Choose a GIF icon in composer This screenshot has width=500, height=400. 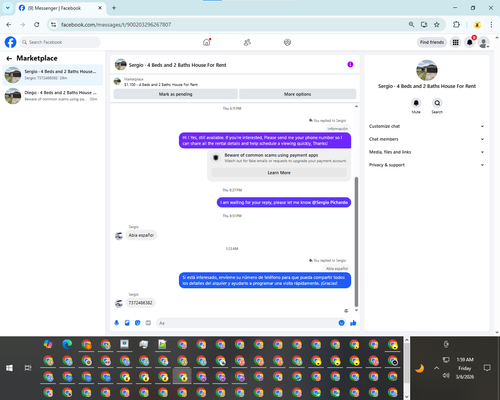coord(148,323)
